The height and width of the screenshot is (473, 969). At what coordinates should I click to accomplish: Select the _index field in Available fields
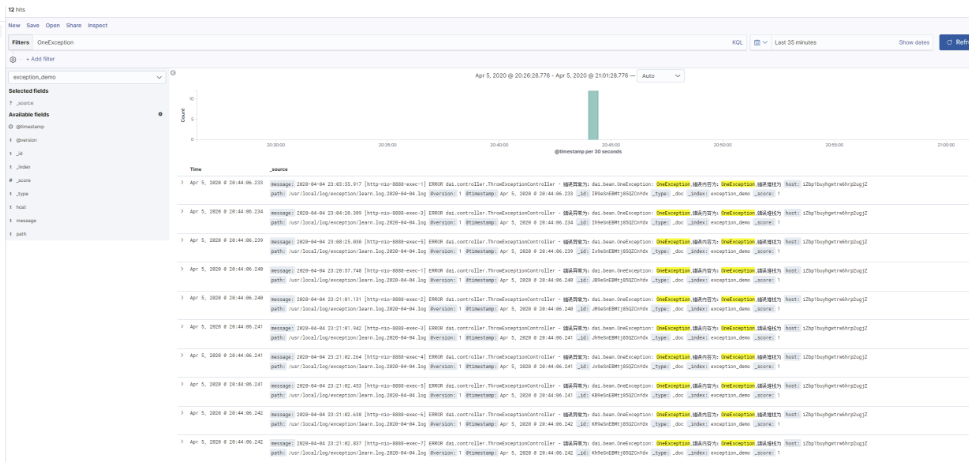tap(23, 167)
